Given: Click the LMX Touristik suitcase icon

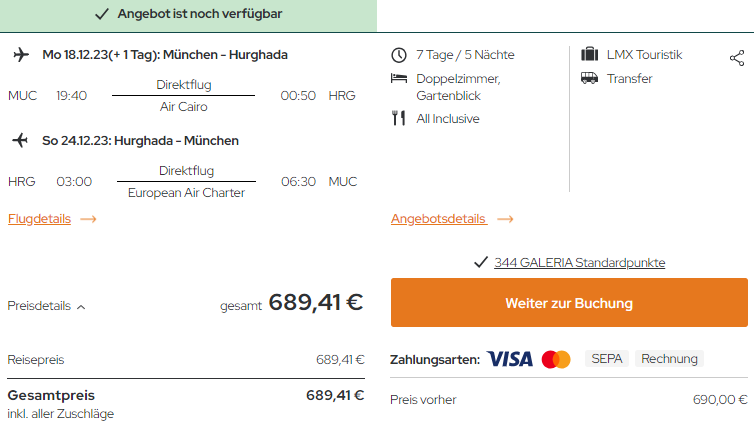Looking at the screenshot, I should tap(589, 55).
